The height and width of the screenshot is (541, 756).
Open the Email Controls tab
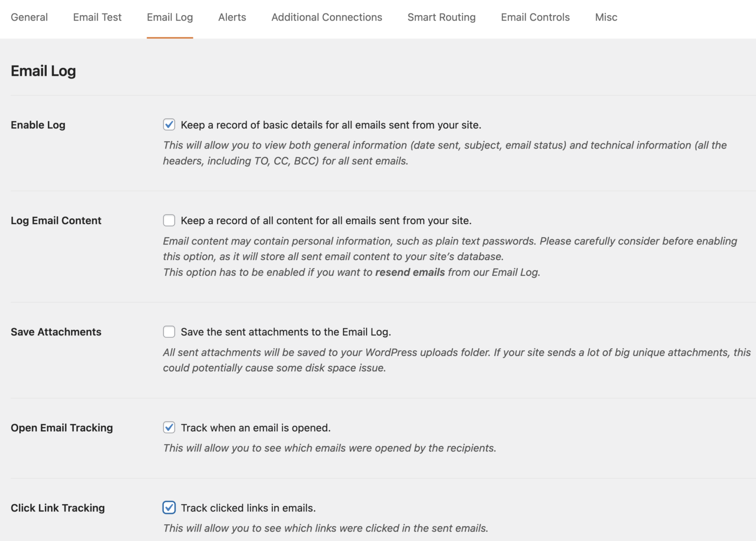(x=535, y=17)
